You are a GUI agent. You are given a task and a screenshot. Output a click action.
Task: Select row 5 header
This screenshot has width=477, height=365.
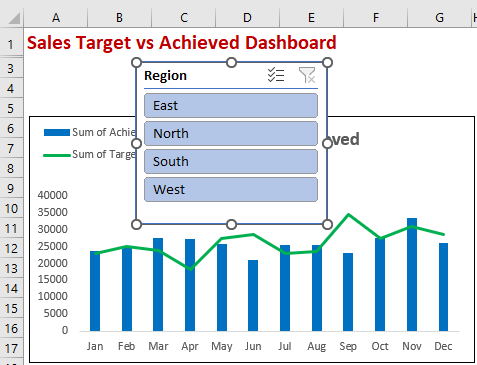(11, 108)
